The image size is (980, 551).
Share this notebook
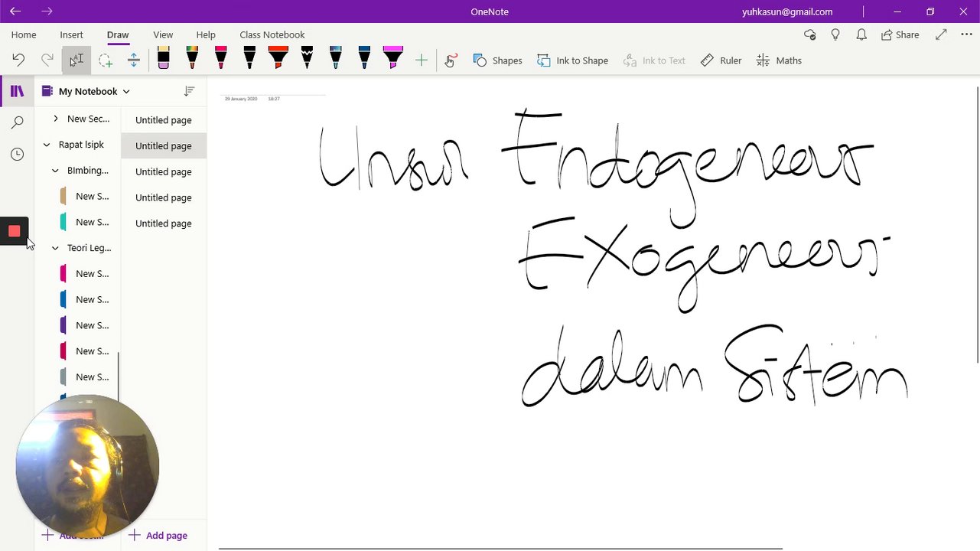(x=900, y=34)
